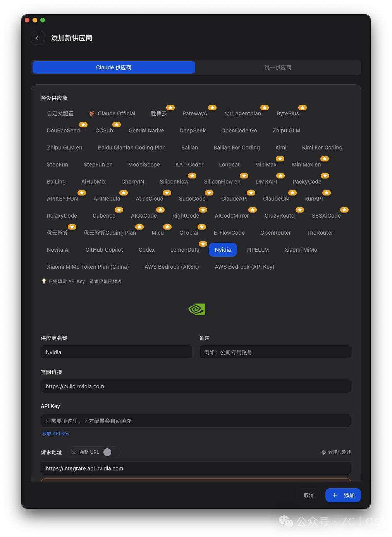The height and width of the screenshot is (537, 392).
Task: Choose the PackyCode preset
Action: 307,182
